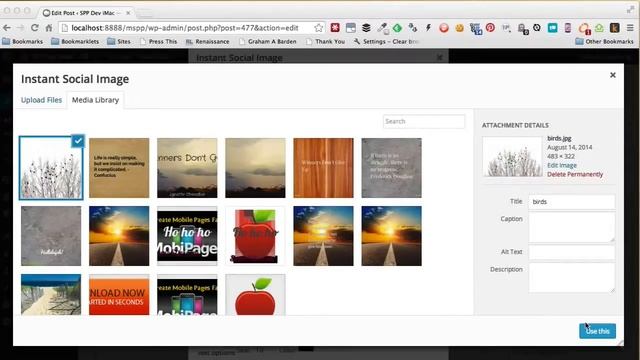The width and height of the screenshot is (640, 360).
Task: Click the teal chat-bubble extension icon
Action: pyautogui.click(x=553, y=28)
